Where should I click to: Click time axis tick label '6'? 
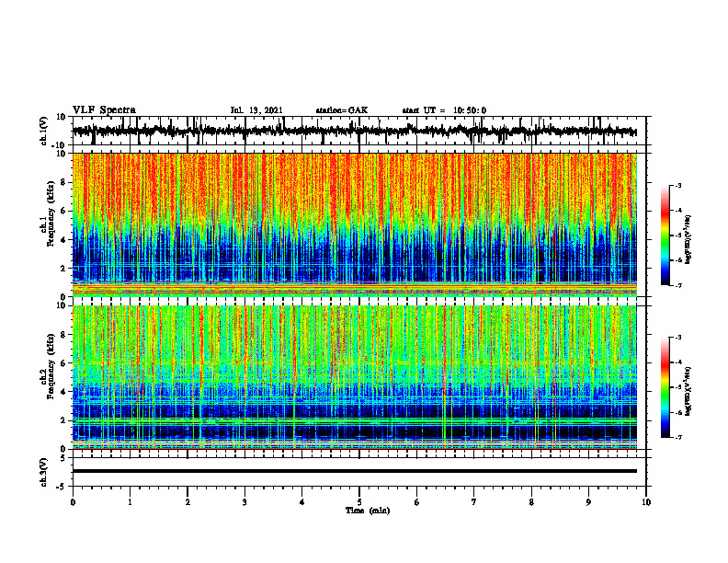point(417,502)
